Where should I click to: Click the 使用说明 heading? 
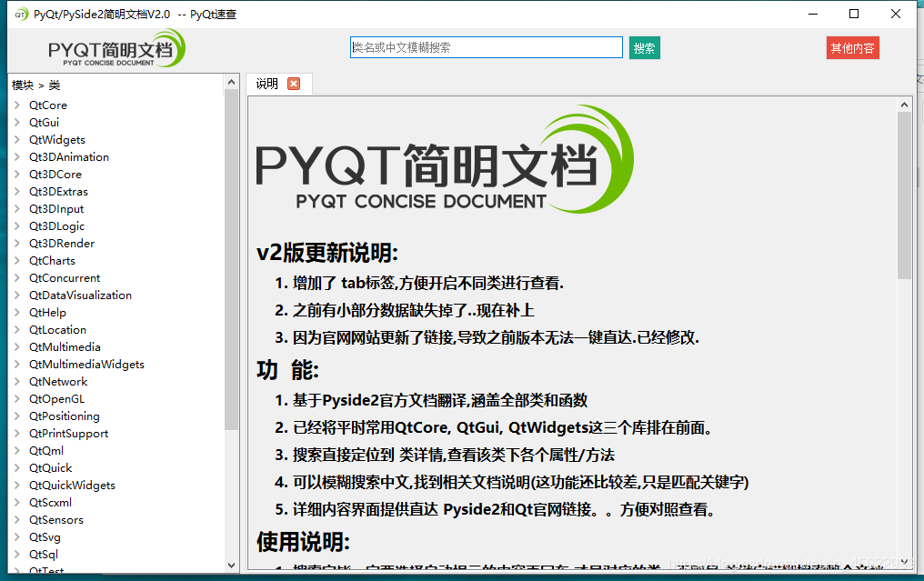point(304,542)
